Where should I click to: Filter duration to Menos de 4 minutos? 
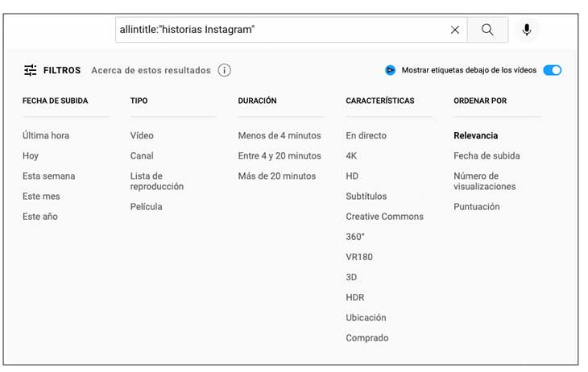click(280, 135)
